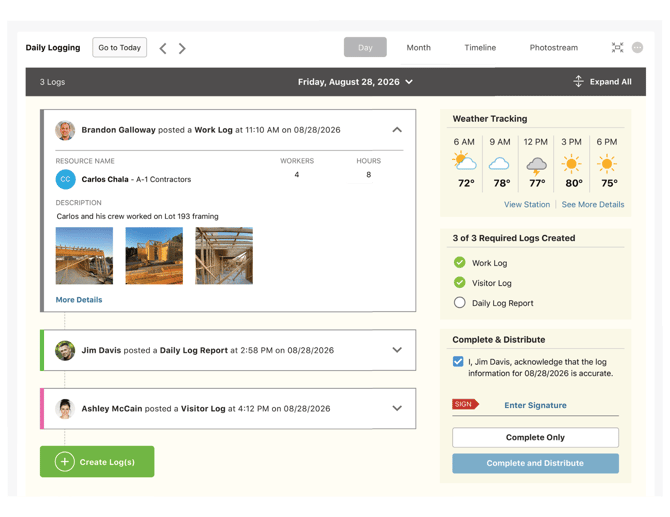Click the 3 PM sunny weather icon
The image size is (670, 517).
pyautogui.click(x=571, y=164)
